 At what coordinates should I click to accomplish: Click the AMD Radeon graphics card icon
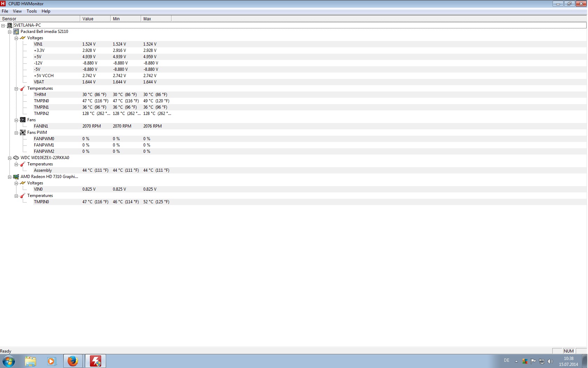pos(16,177)
